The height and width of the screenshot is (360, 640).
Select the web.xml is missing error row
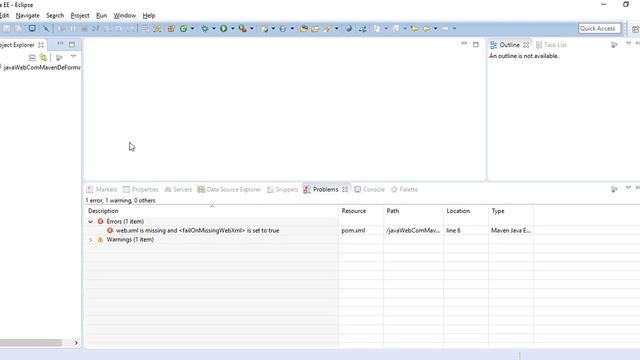point(198,231)
